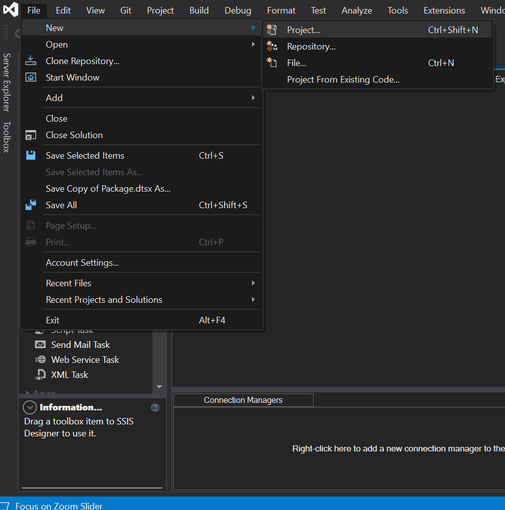This screenshot has width=505, height=510.
Task: Click the Visual Studio logo icon
Action: point(10,10)
